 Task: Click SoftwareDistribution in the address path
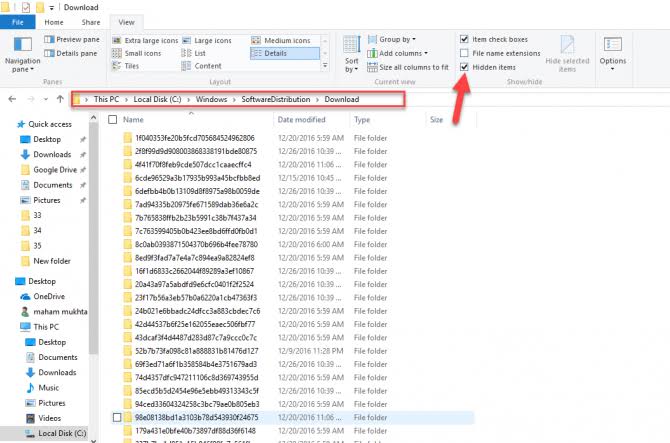pyautogui.click(x=276, y=99)
